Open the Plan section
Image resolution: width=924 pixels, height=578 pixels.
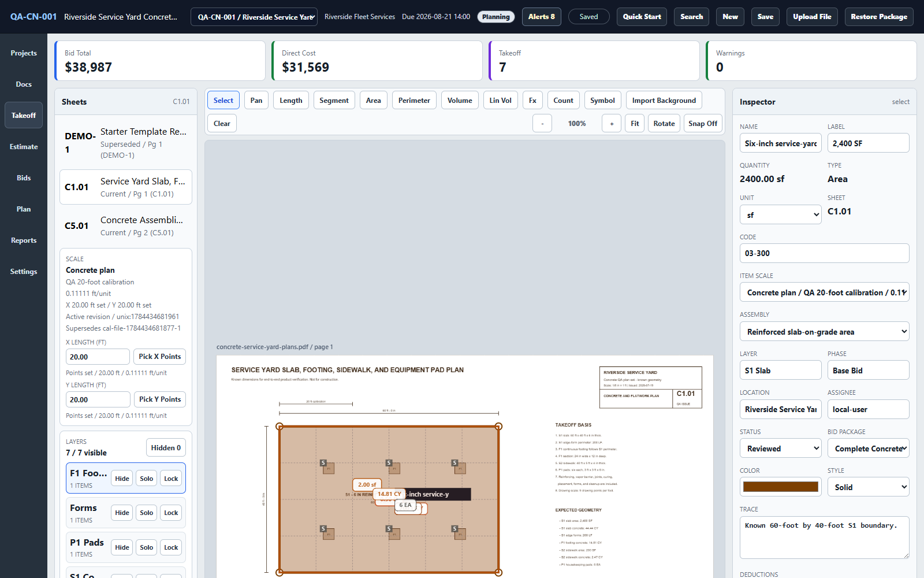click(24, 209)
